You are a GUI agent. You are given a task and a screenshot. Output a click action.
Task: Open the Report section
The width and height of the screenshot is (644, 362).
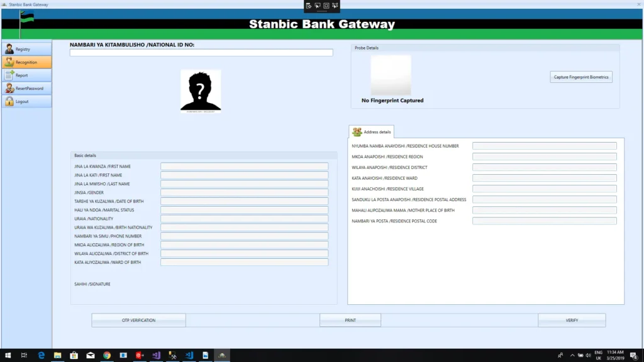click(26, 75)
